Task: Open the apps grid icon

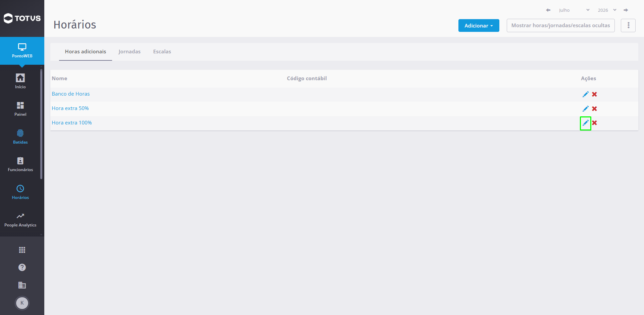Action: point(22,250)
